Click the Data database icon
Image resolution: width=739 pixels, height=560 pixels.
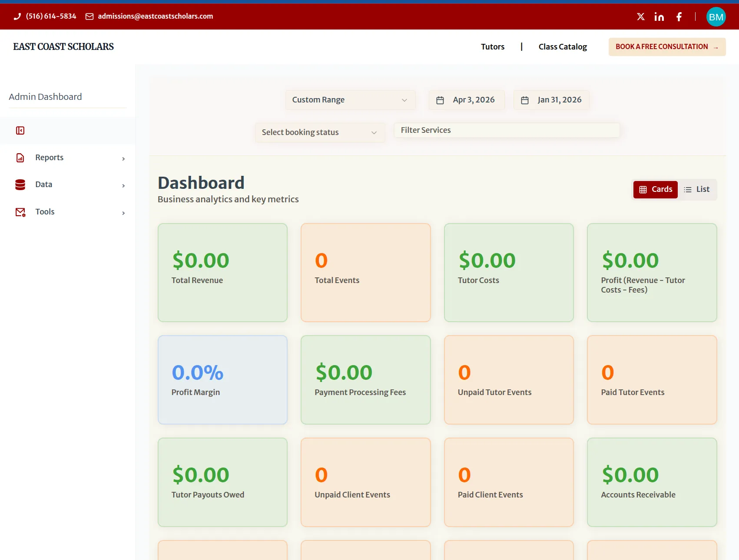click(20, 184)
